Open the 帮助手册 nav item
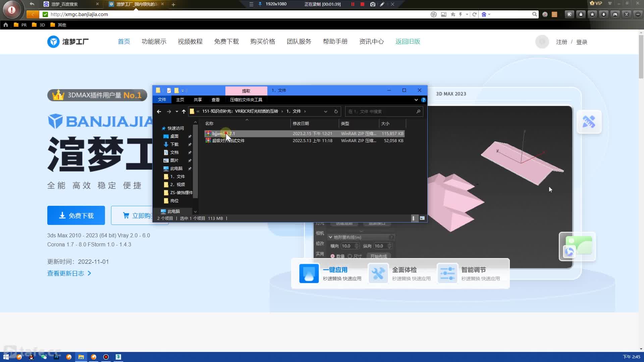644x362 pixels. click(x=335, y=42)
